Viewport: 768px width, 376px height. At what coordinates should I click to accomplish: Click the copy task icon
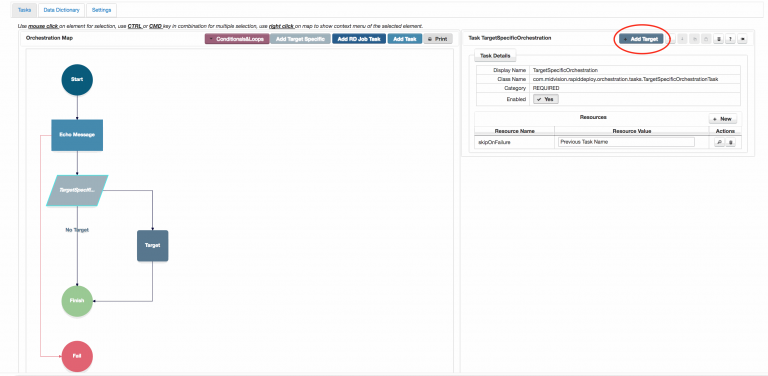click(695, 39)
